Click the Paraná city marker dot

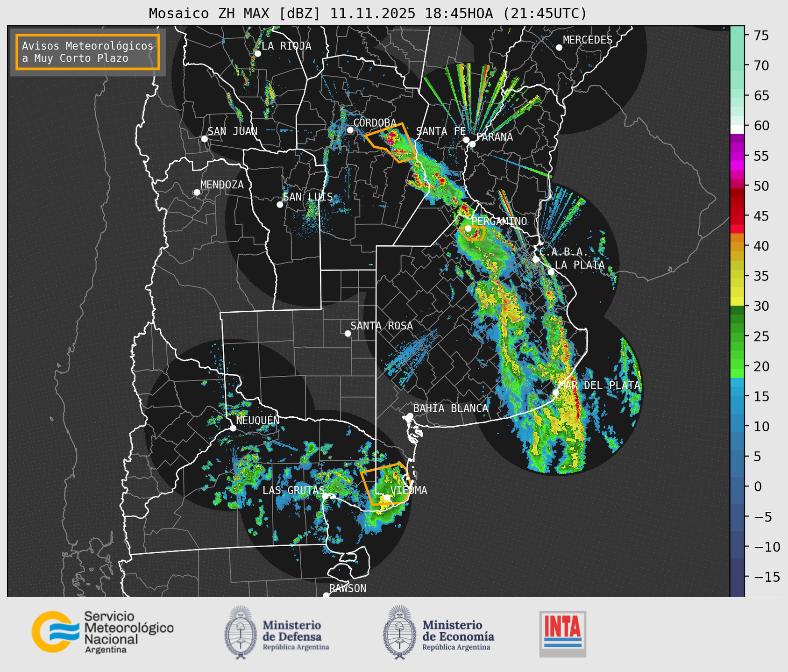[472, 144]
